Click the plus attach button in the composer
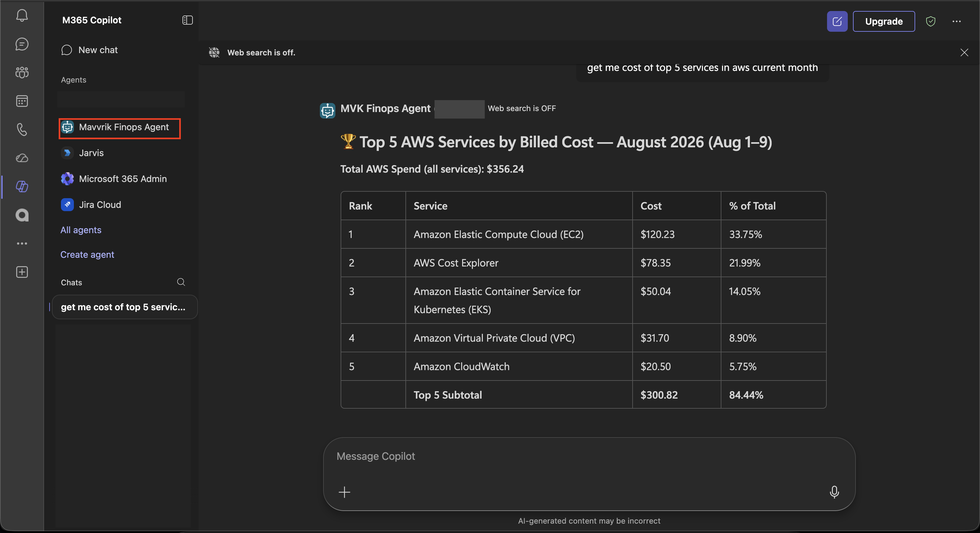The image size is (980, 533). tap(344, 492)
